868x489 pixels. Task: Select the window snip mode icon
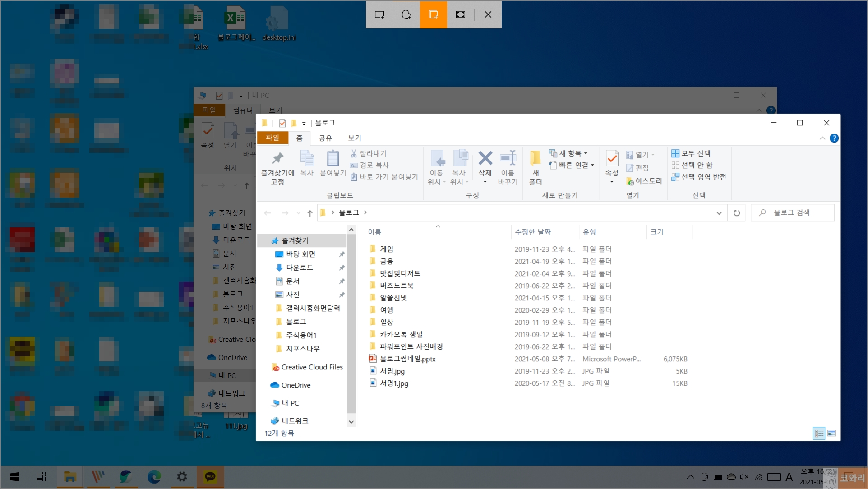433,14
